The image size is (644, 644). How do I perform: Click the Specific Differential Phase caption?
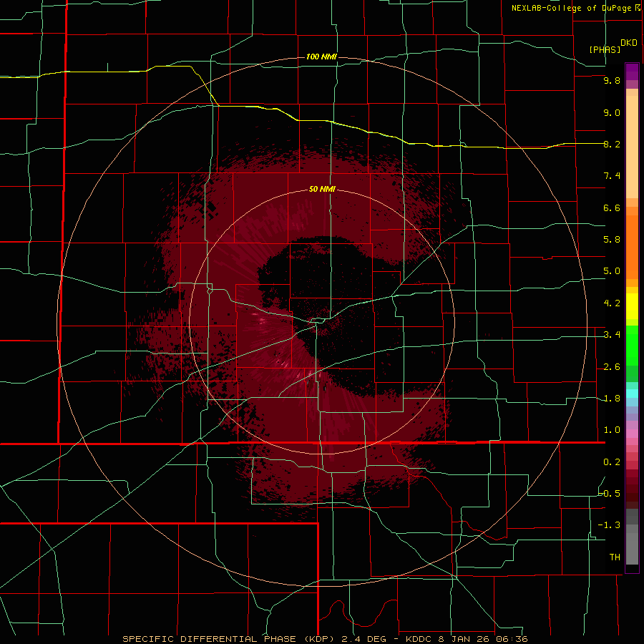325,639
